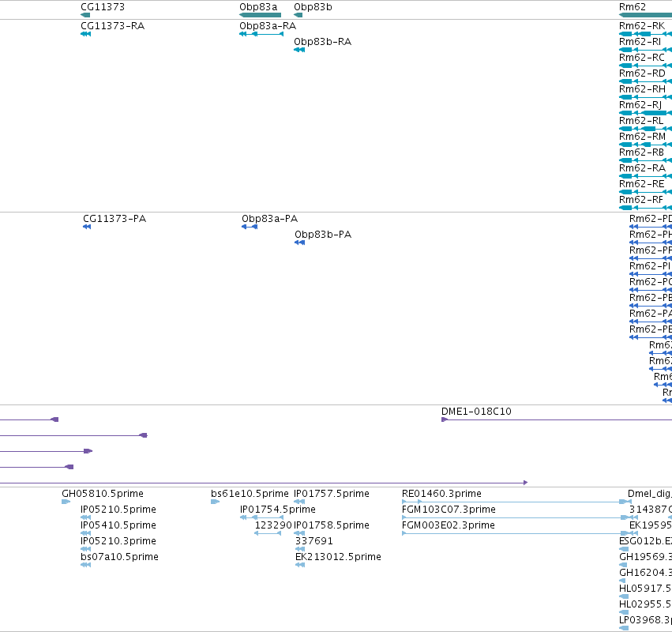Click the RE01460.3prime label text

(x=442, y=494)
